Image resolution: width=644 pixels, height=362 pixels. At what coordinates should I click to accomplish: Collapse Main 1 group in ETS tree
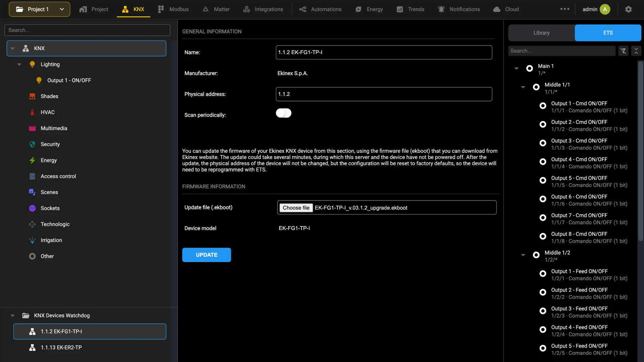point(516,69)
